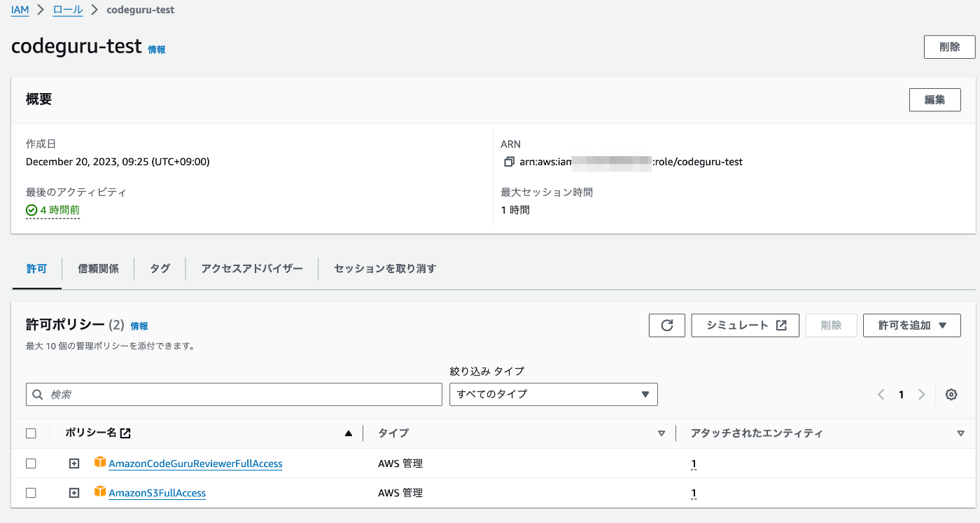This screenshot has height=523, width=980.
Task: Open the AmazonS3FullAccess policy link
Action: click(157, 493)
